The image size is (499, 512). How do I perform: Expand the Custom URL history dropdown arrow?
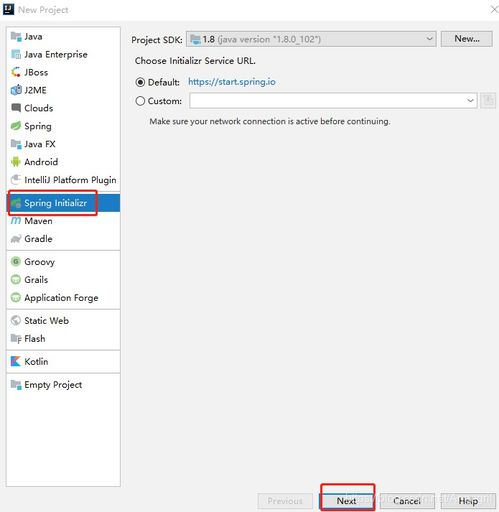click(x=470, y=100)
